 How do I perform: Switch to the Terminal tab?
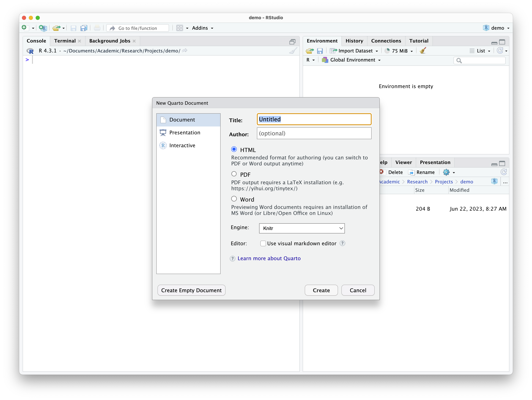coord(65,41)
